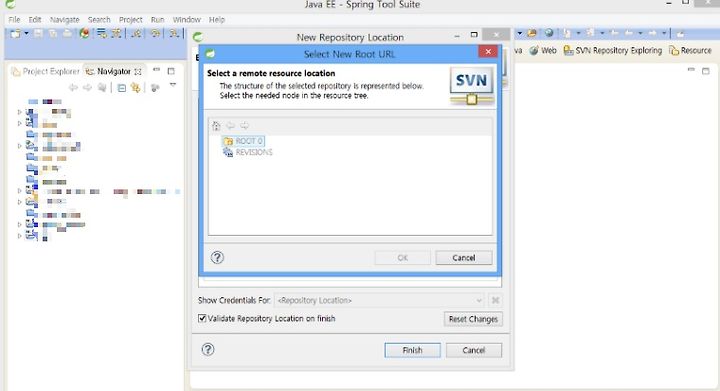Open the File menu
The width and height of the screenshot is (720, 391).
[14, 20]
